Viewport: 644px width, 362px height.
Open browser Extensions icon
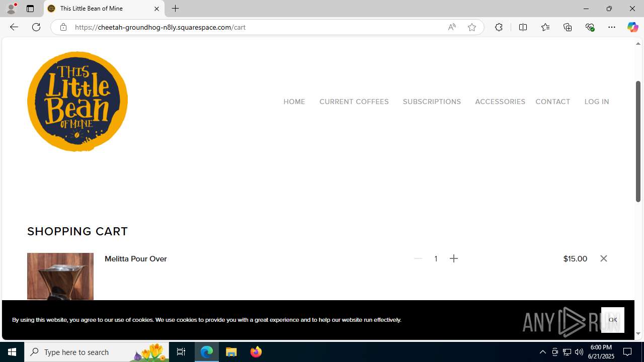tap(499, 27)
